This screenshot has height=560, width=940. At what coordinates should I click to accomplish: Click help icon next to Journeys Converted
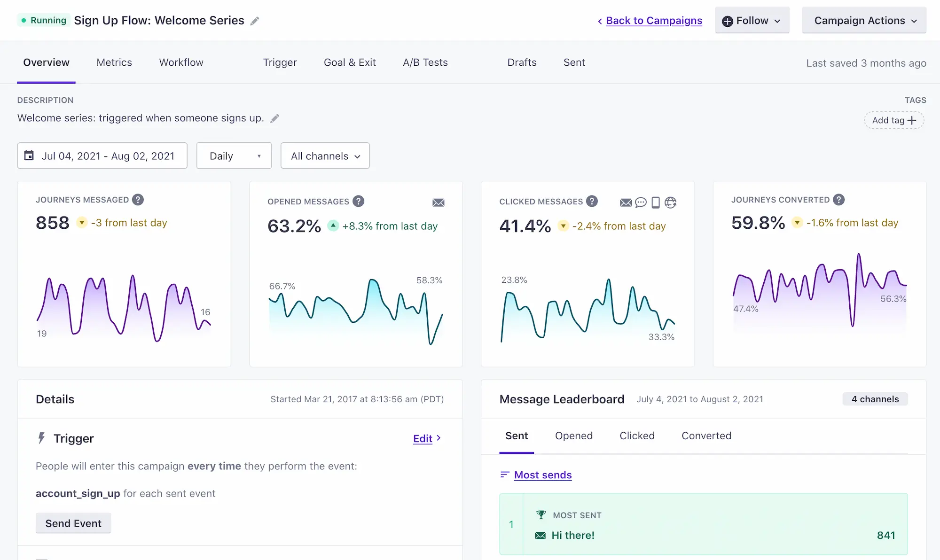839,200
